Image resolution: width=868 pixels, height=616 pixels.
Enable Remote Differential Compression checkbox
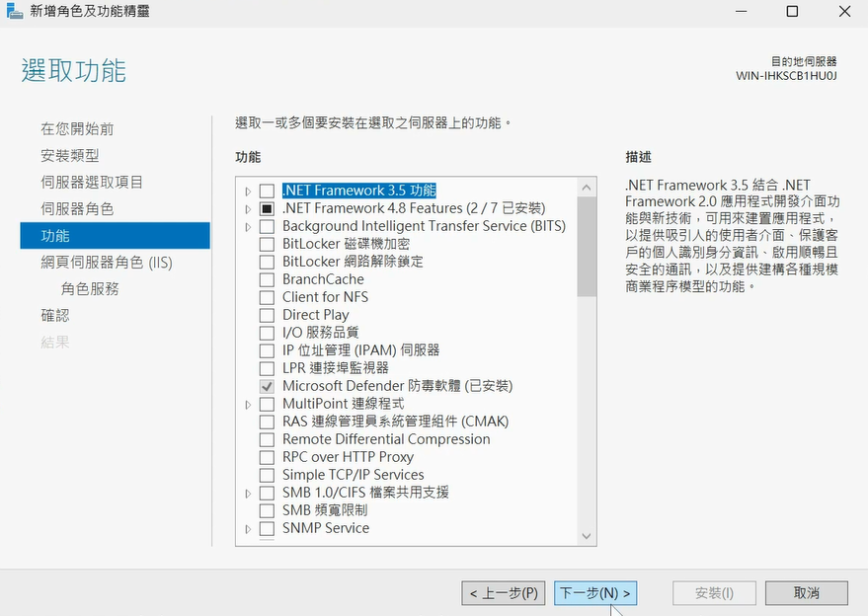click(267, 439)
